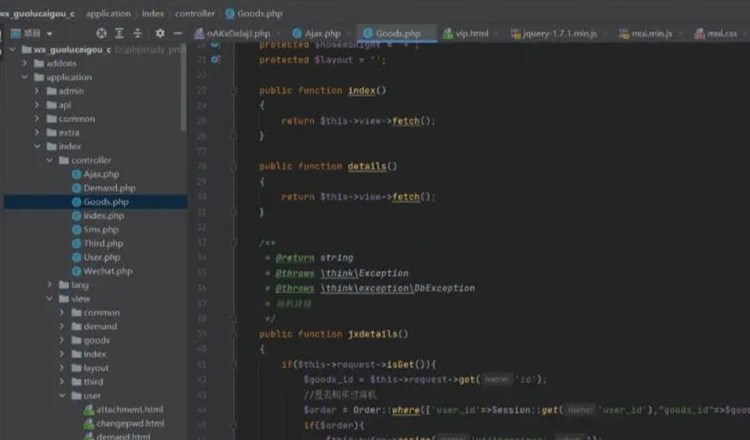This screenshot has width=750, height=440.
Task: Click the override gutter icon on line 21
Action: click(x=215, y=60)
